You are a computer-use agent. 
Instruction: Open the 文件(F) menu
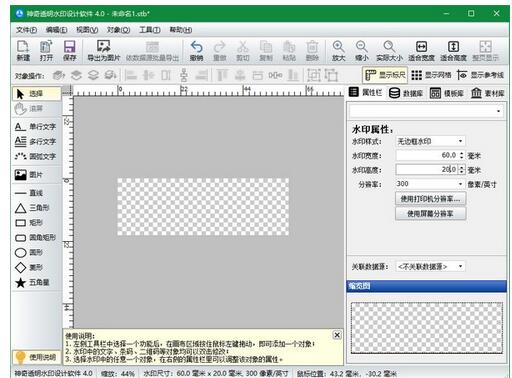pos(26,30)
